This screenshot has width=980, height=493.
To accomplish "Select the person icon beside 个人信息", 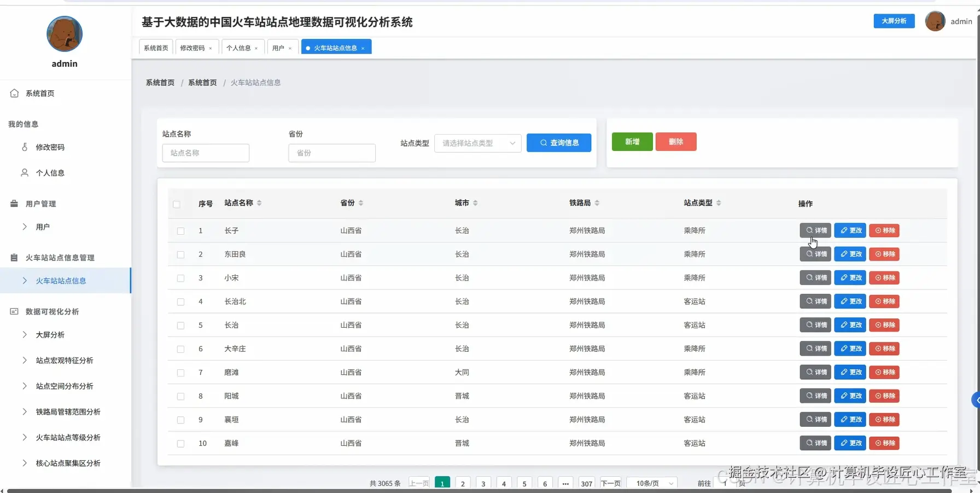I will coord(24,172).
